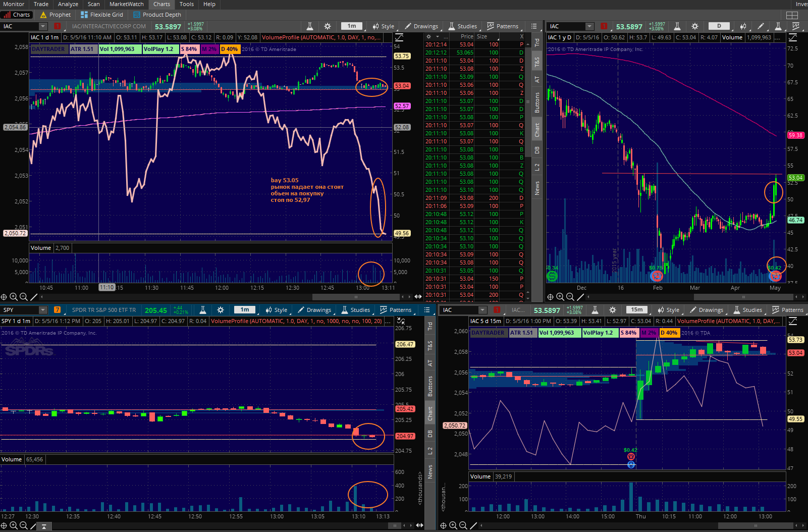
Task: Open Patterns icon in daily chart toolbar
Action: [x=796, y=26]
